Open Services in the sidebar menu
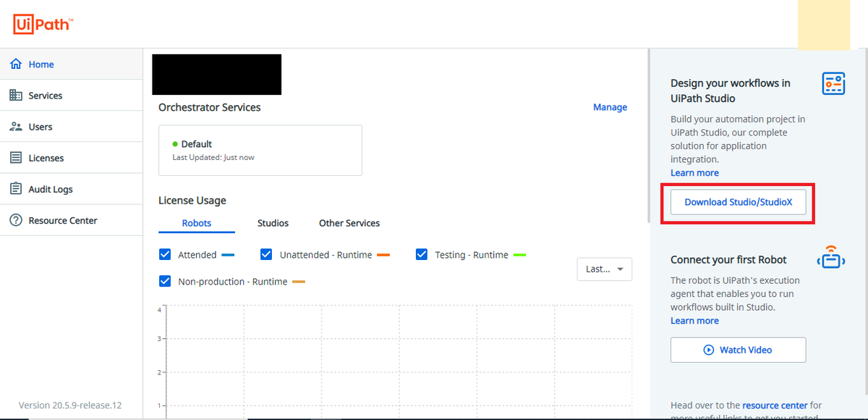 click(71, 96)
